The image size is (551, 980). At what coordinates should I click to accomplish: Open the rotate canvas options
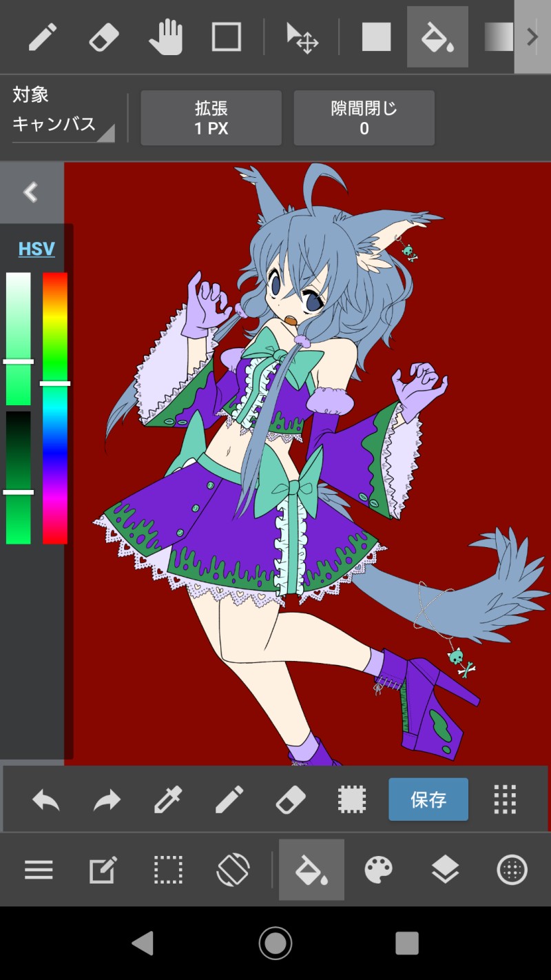click(x=233, y=870)
